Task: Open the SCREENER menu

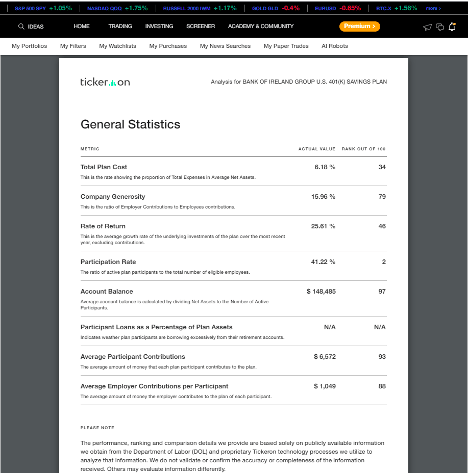Action: (201, 26)
